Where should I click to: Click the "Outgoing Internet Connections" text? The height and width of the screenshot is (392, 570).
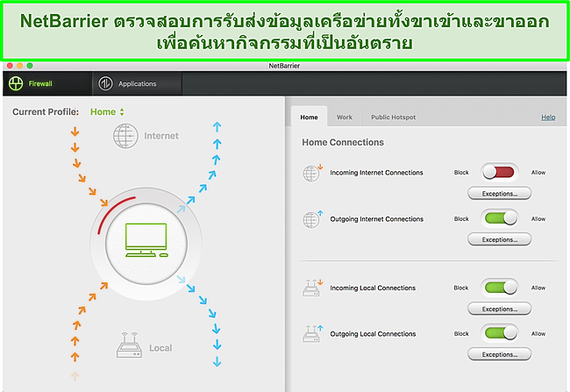click(x=376, y=219)
